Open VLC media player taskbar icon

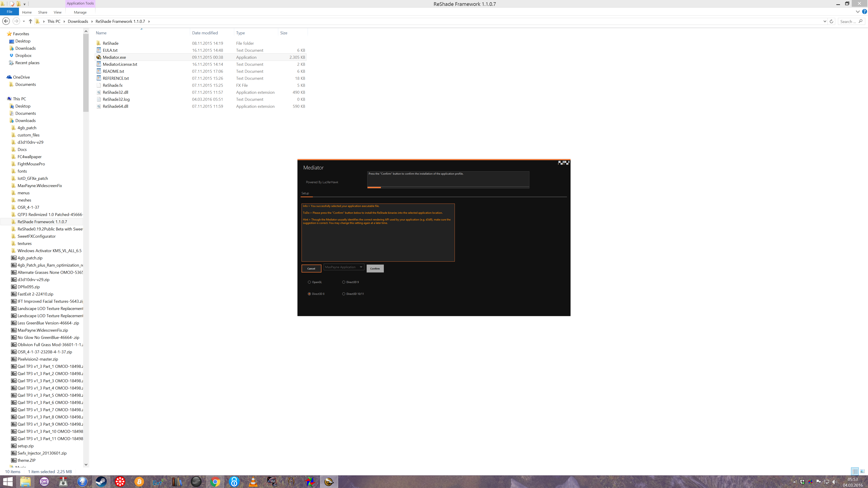coord(253,482)
